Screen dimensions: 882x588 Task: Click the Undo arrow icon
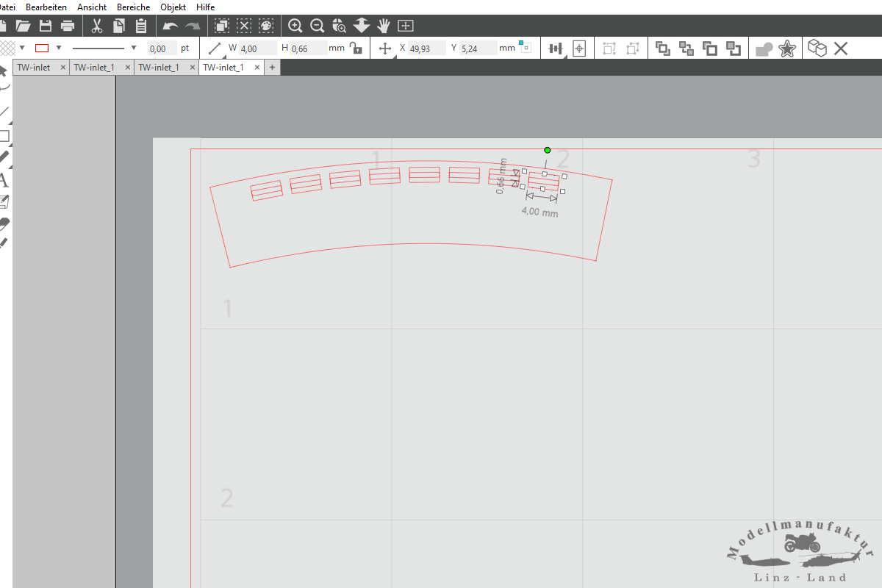[x=170, y=26]
